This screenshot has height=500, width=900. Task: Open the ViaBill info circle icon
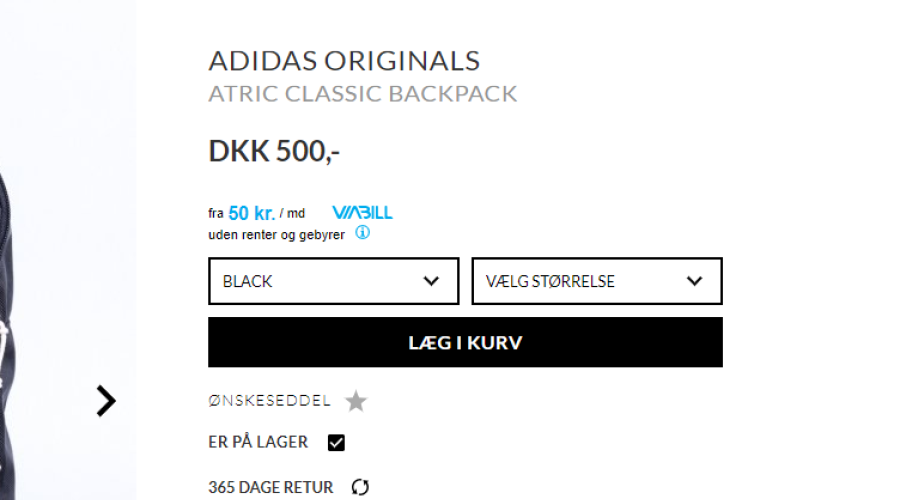pos(362,233)
